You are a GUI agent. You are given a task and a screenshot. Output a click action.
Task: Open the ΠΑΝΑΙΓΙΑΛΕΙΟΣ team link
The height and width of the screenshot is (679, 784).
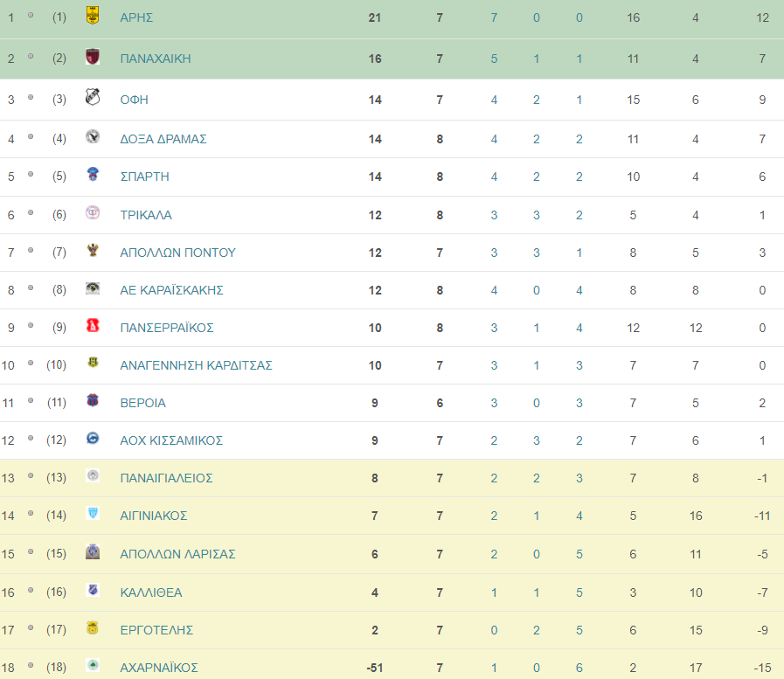166,478
